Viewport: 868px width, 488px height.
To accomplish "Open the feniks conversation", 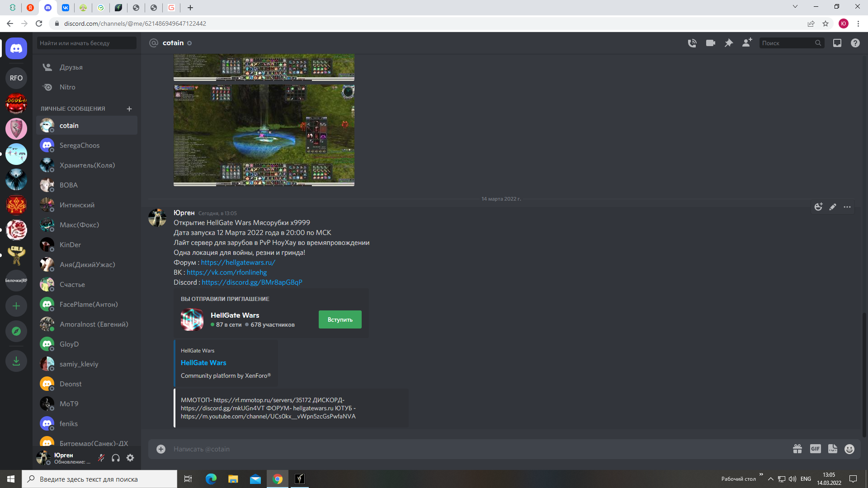I will (x=87, y=424).
